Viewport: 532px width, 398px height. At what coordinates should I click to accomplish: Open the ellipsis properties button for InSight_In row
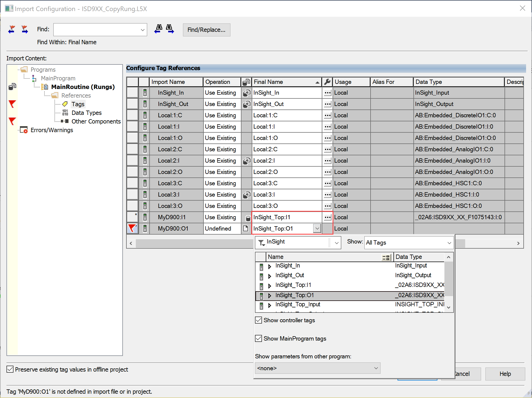pyautogui.click(x=327, y=93)
